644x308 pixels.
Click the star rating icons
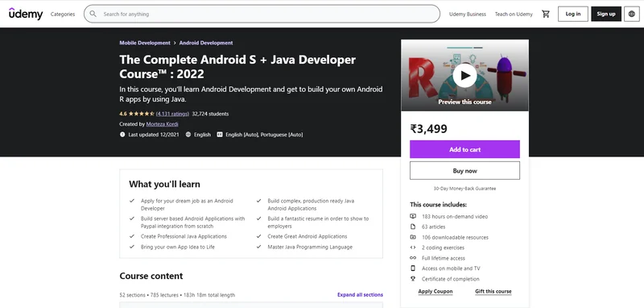tap(142, 114)
